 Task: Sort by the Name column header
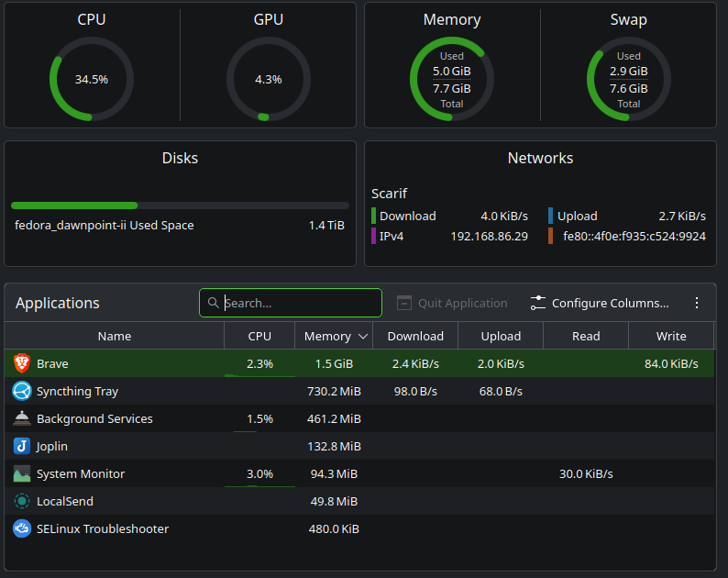tap(115, 336)
